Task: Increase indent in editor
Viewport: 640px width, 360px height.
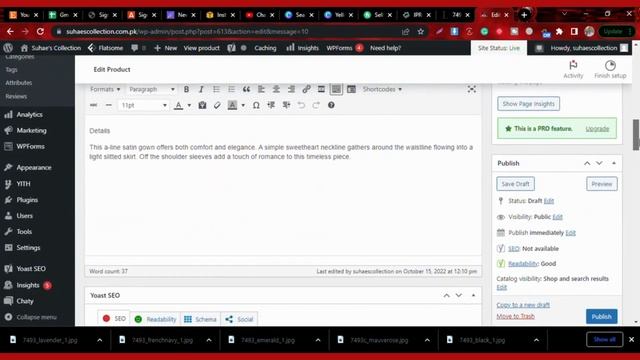Action: coord(286,105)
